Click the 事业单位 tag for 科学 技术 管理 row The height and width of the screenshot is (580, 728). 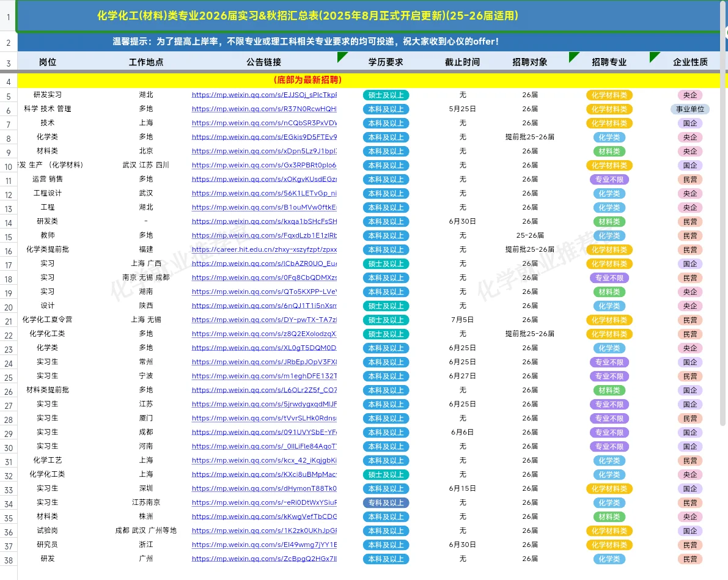690,109
